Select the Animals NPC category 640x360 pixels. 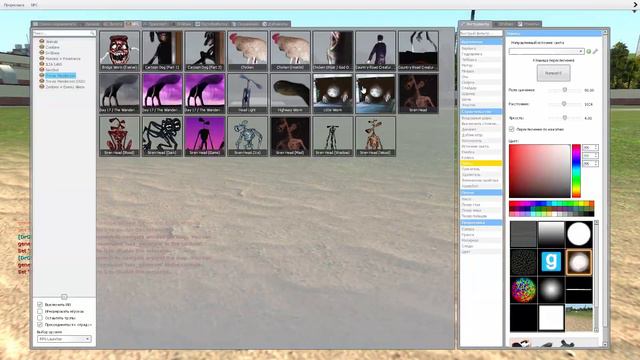point(52,42)
